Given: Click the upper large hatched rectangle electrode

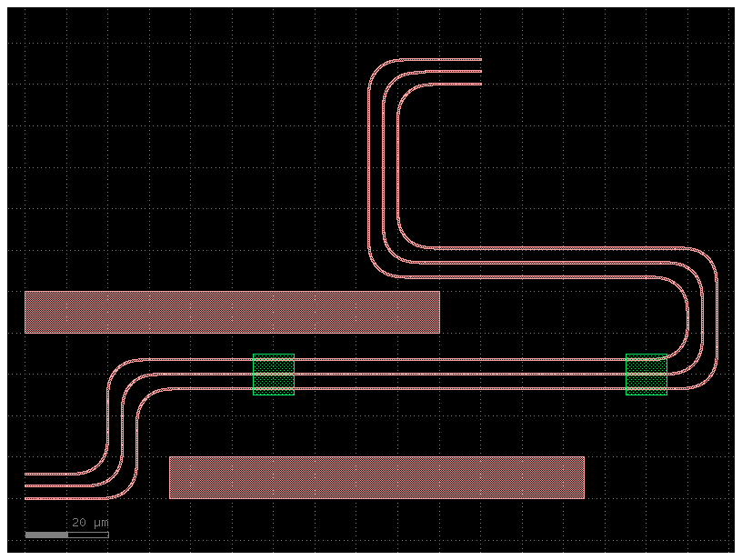Looking at the screenshot, I should [x=232, y=312].
